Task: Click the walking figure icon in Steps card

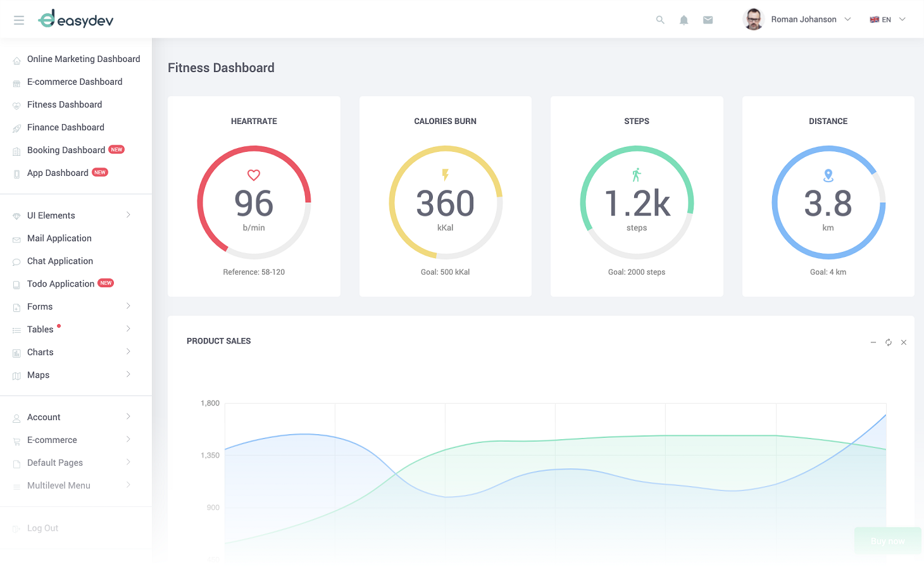Action: (x=637, y=175)
